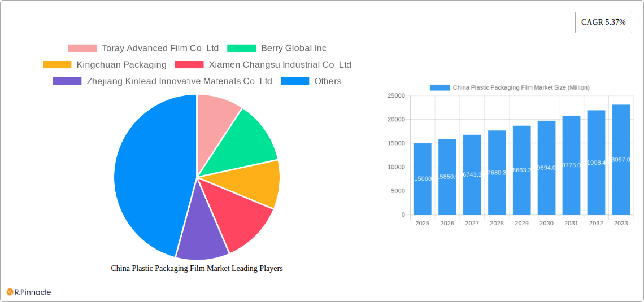Click the CAGR 5.37% badge

point(603,23)
